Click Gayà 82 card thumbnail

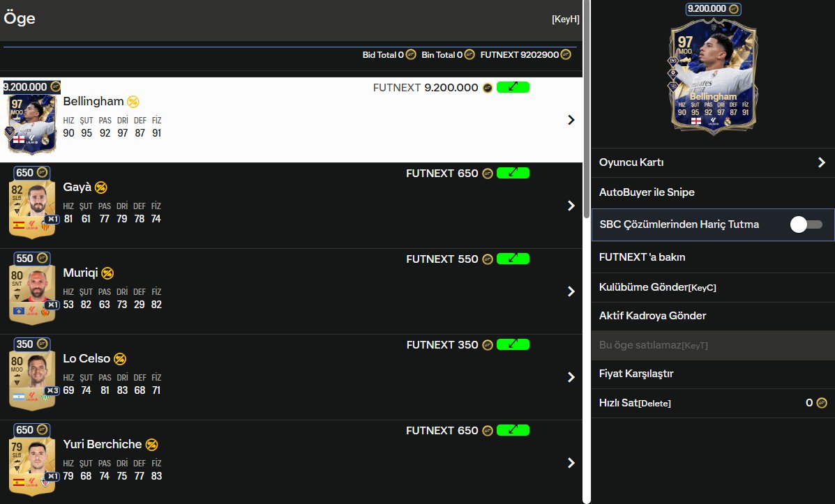click(x=32, y=208)
